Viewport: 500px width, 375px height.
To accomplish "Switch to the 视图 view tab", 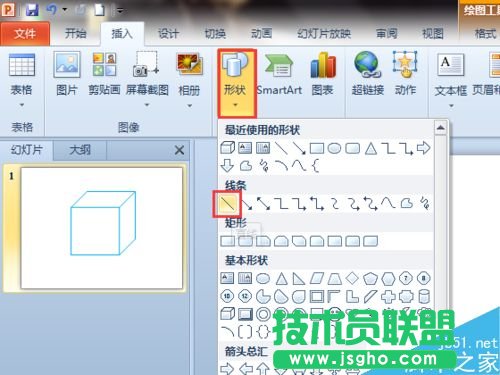I will tap(433, 33).
